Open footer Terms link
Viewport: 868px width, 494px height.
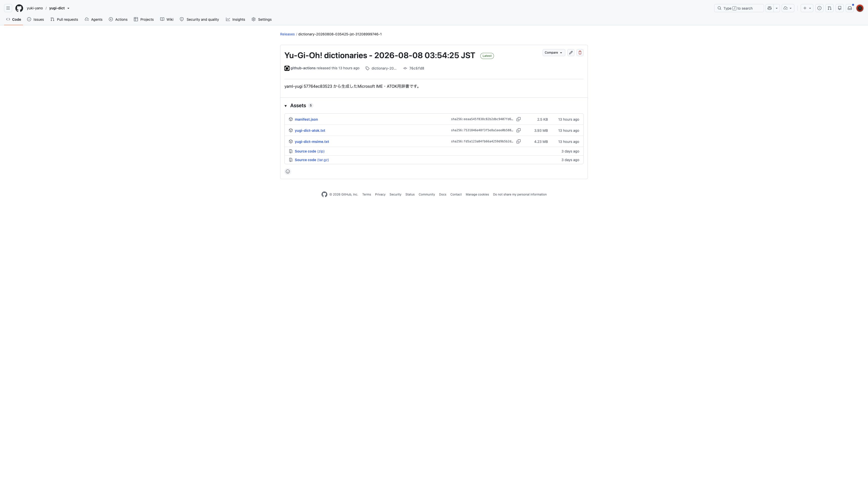(x=366, y=195)
